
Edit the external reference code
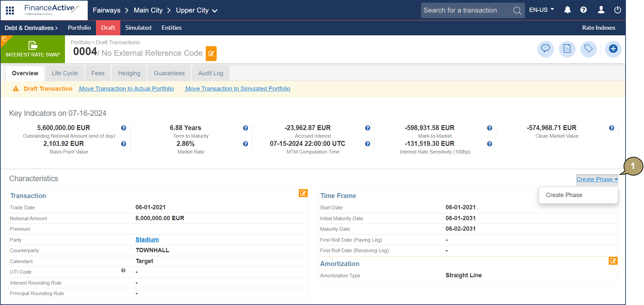pos(211,53)
